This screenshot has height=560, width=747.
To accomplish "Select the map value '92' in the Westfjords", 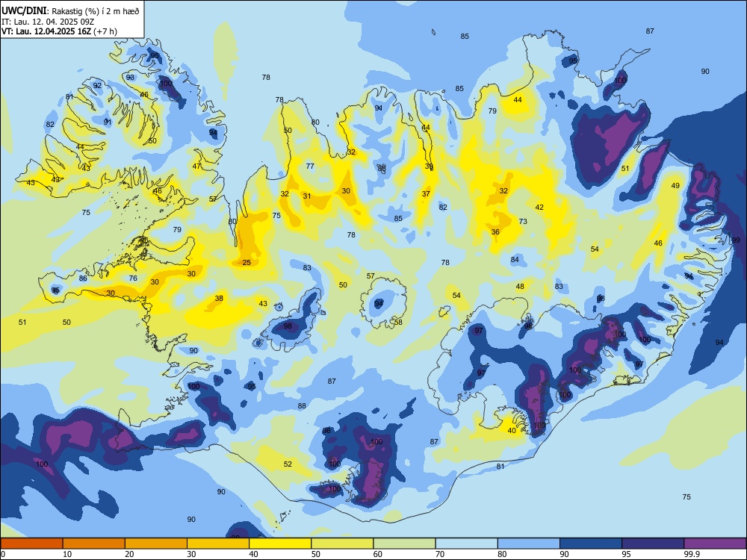I will pos(97,86).
